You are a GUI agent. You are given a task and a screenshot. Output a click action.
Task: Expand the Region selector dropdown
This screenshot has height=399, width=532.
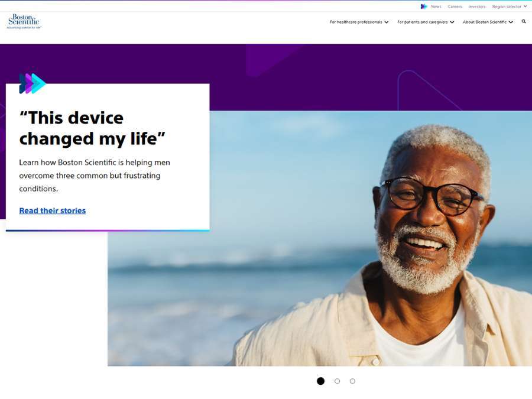(x=510, y=7)
